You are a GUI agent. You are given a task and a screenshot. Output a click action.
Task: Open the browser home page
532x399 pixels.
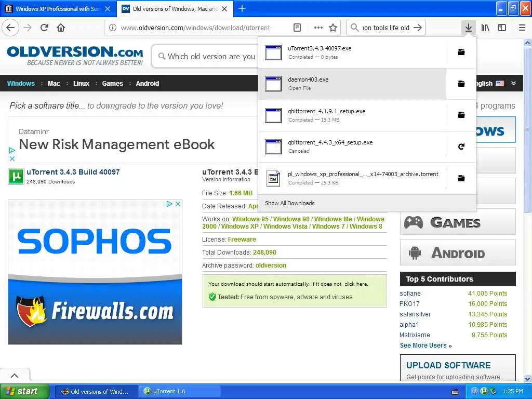tap(61, 28)
